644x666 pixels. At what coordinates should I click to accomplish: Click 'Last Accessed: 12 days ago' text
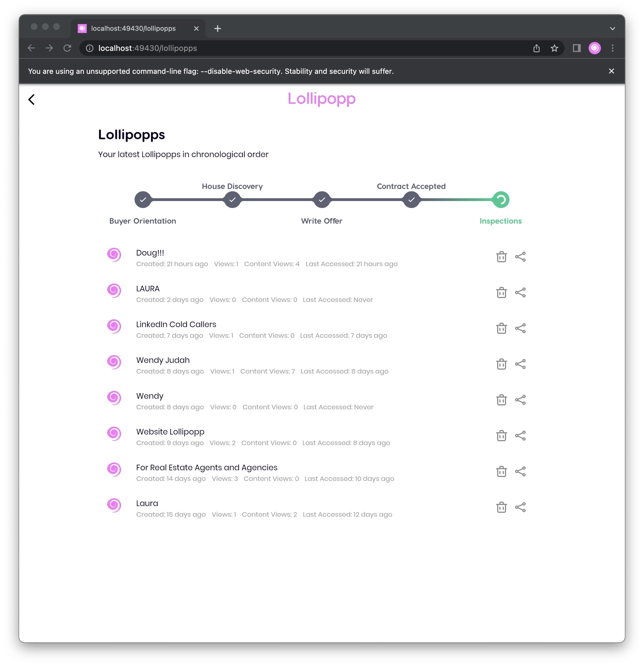(347, 514)
